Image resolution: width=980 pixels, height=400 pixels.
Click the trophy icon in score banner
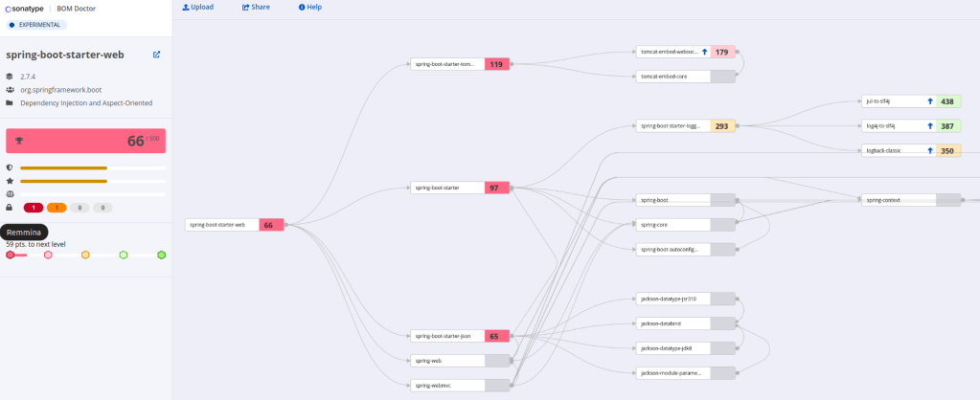pyautogui.click(x=19, y=141)
